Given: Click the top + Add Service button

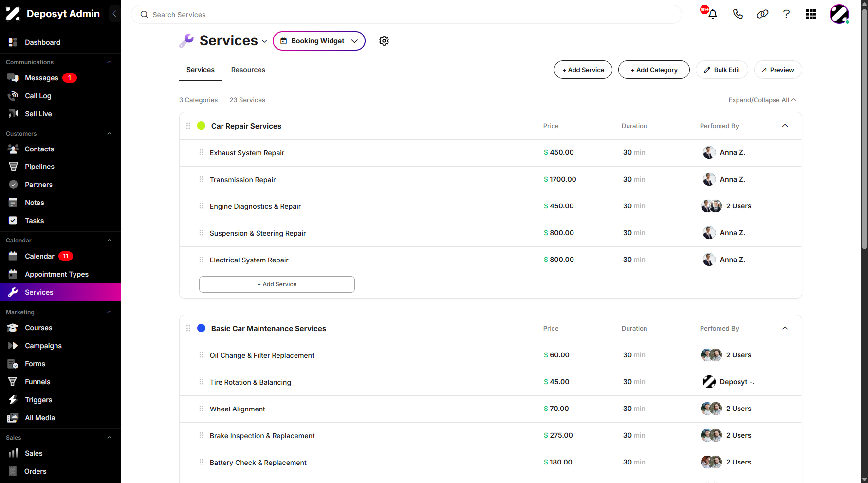Looking at the screenshot, I should coord(583,70).
